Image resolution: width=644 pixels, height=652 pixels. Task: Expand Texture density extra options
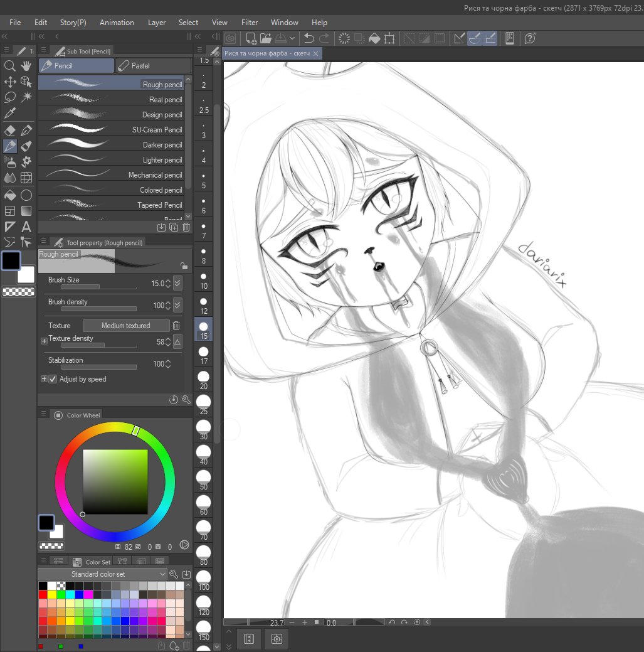[x=44, y=341]
